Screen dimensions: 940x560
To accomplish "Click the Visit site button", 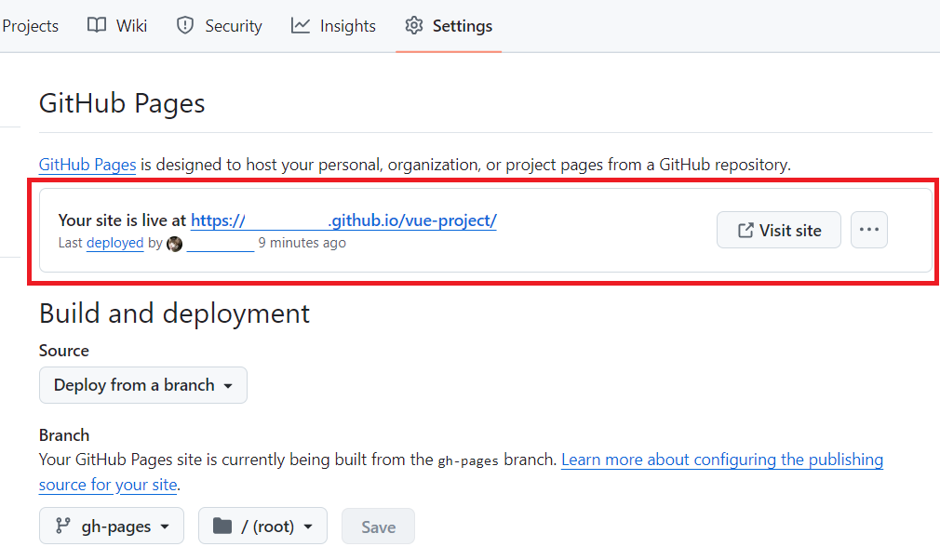I will (x=779, y=230).
